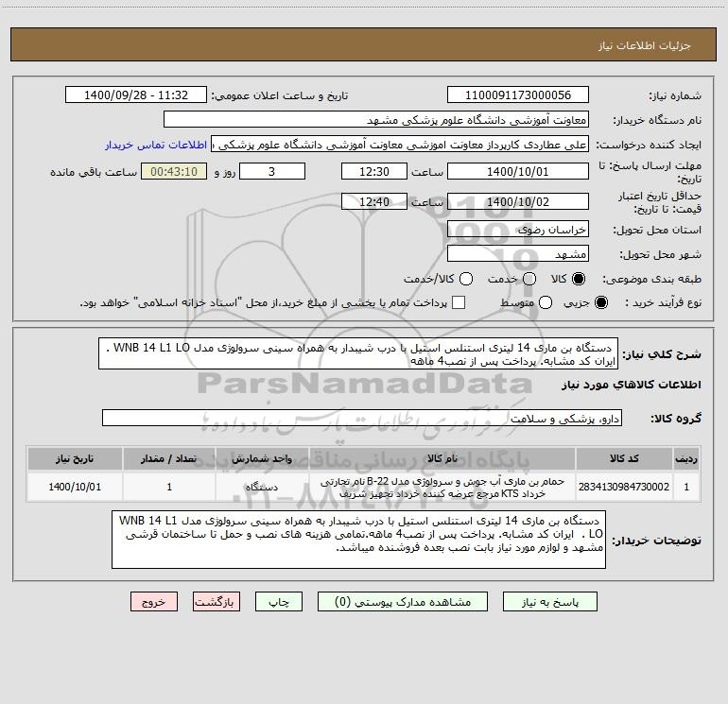Click the validity time 12:40 field
The image size is (728, 704).
tap(374, 202)
